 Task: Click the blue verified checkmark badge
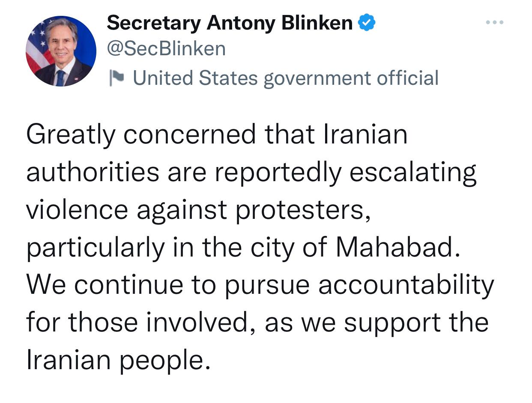(367, 23)
